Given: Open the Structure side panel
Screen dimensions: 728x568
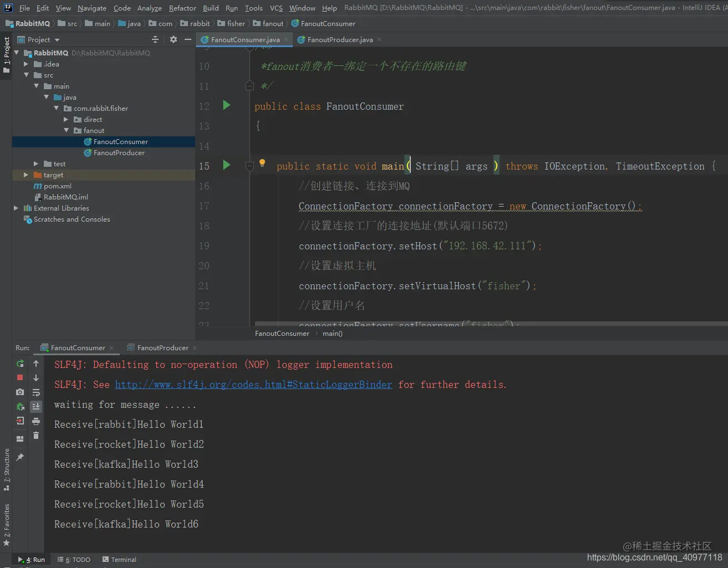Looking at the screenshot, I should [x=6, y=470].
